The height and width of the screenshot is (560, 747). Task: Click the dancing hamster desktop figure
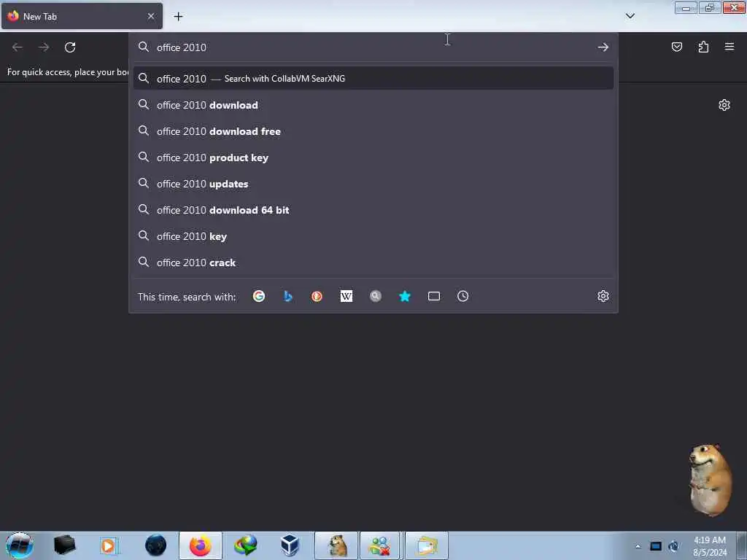(710, 480)
